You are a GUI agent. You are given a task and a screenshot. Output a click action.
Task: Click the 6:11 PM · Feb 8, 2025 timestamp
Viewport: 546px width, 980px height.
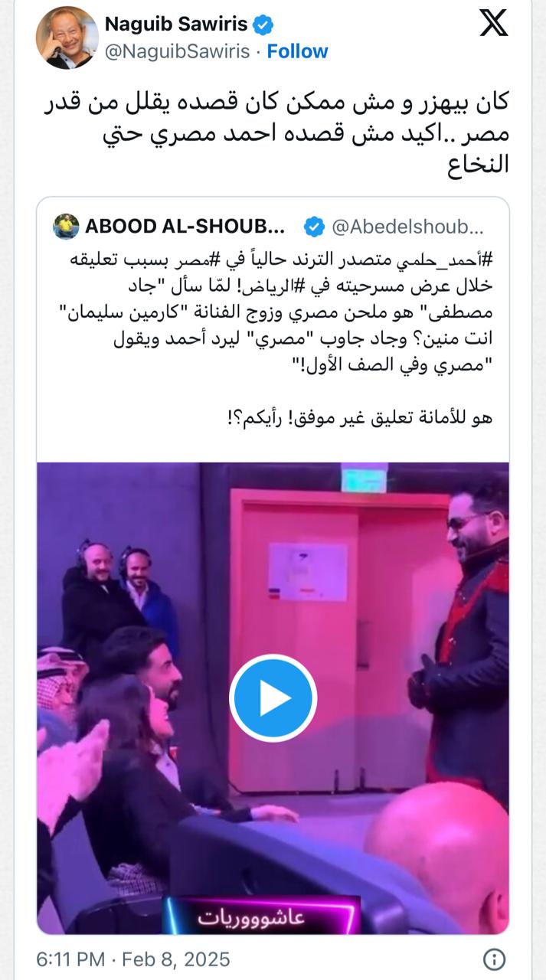click(133, 959)
